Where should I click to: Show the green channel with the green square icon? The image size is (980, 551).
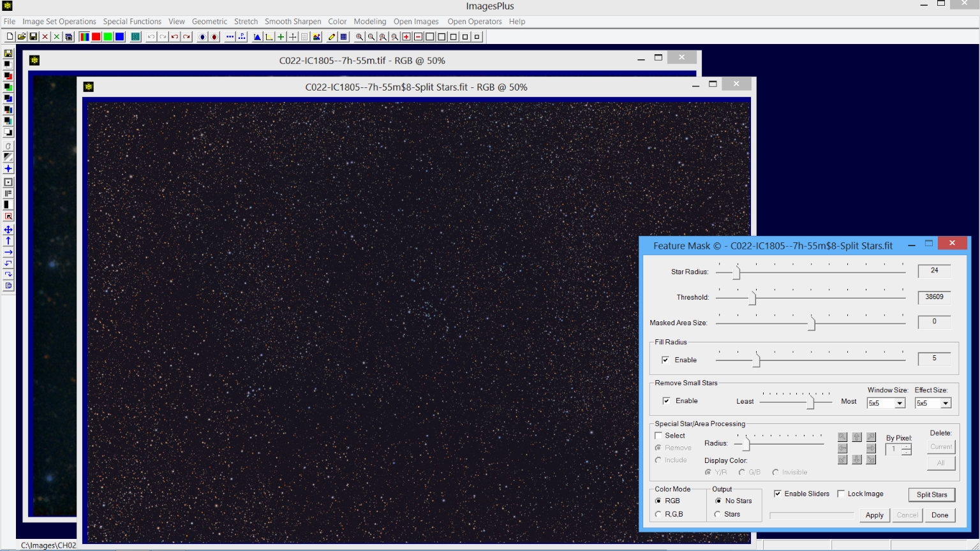point(108,37)
